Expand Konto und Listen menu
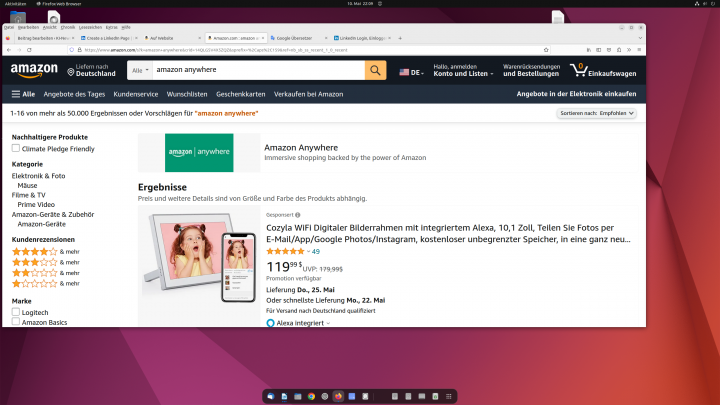Viewport: 720px width, 405px height. pyautogui.click(x=463, y=70)
